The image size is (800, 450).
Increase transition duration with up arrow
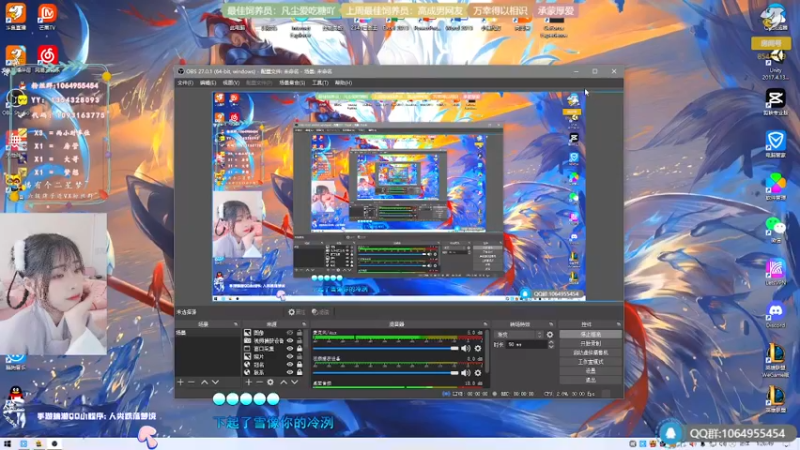pos(551,343)
